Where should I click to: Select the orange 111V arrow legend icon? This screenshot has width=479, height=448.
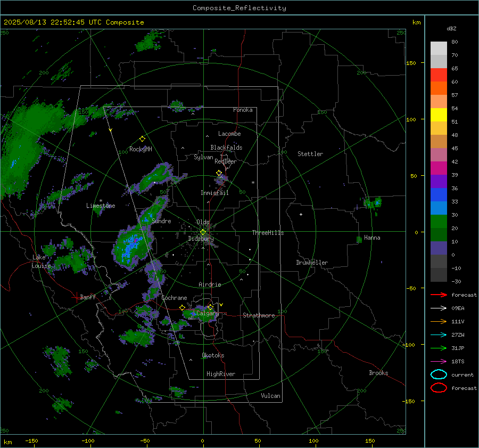tap(439, 321)
